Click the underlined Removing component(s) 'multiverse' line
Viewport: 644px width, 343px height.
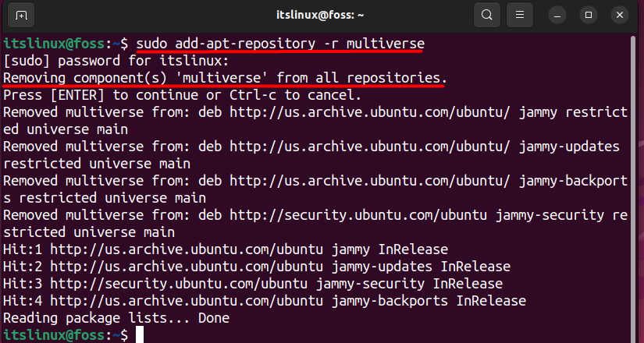click(x=225, y=78)
